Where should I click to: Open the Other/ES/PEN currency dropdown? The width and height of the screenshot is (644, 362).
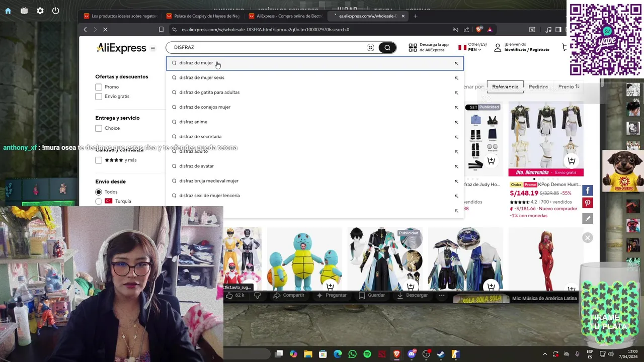472,47
